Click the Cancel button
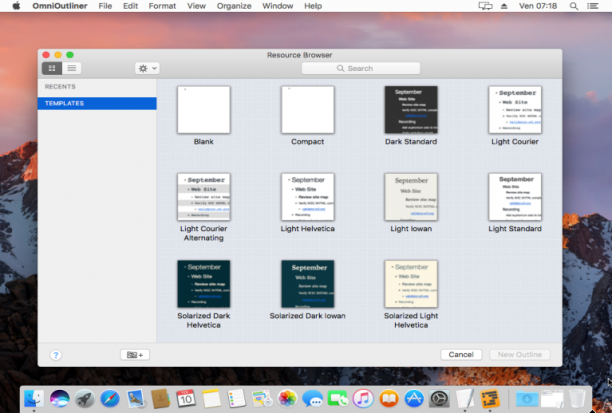 tap(461, 354)
